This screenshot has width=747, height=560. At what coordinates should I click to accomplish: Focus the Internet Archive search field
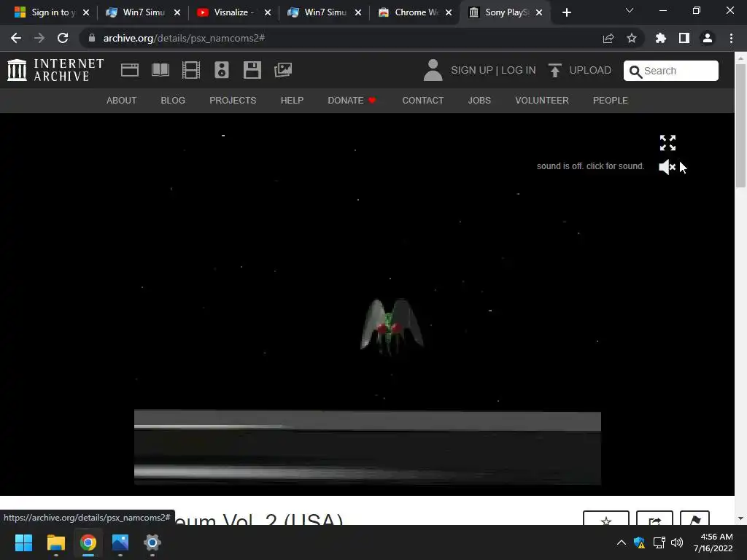tap(671, 71)
